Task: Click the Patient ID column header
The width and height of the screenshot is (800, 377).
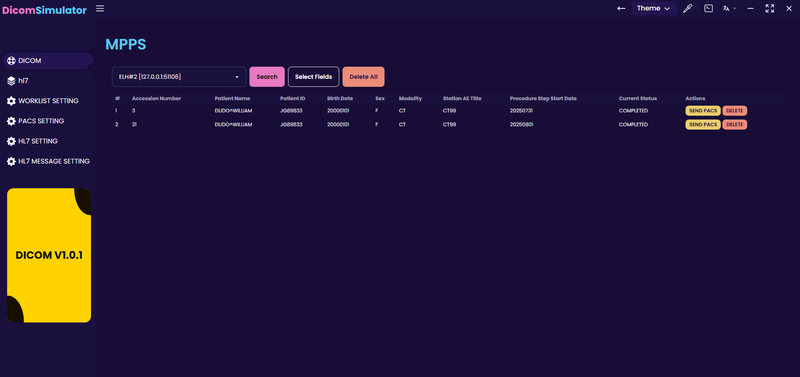Action: [293, 98]
